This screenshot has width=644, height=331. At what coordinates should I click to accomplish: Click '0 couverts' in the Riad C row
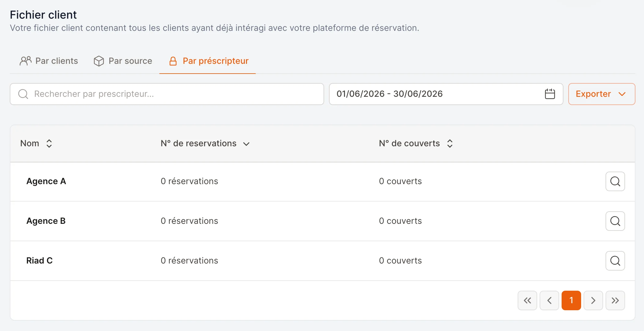[400, 261]
